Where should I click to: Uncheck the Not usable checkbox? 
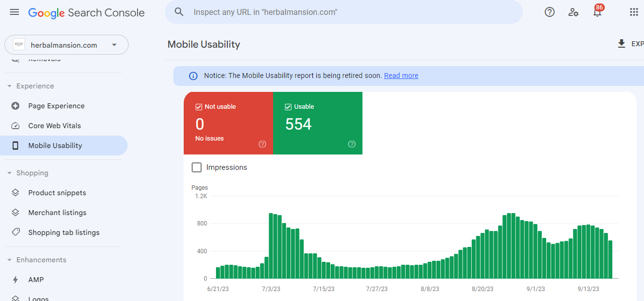(x=199, y=107)
